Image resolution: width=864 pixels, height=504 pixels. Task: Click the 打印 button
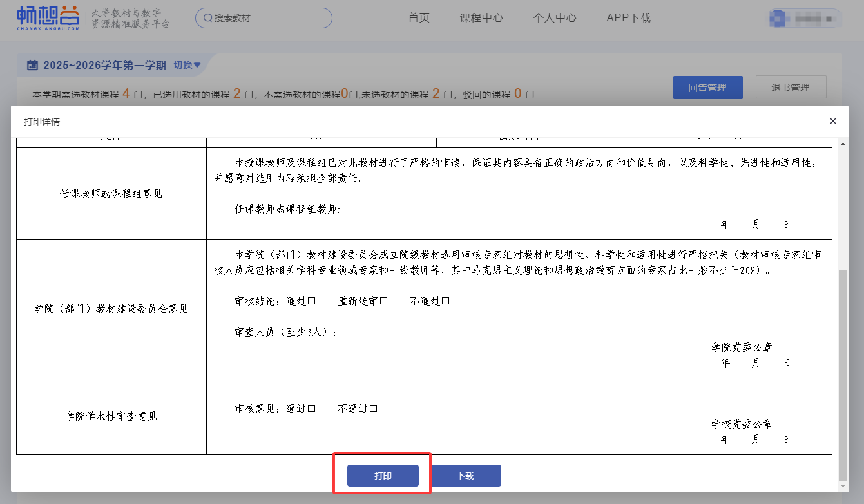[383, 476]
